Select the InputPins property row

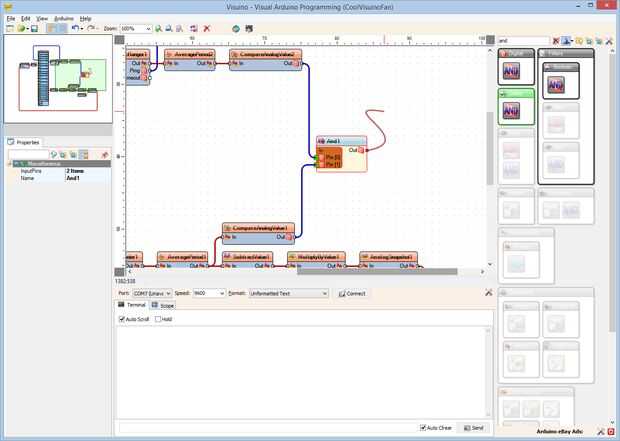click(59, 171)
